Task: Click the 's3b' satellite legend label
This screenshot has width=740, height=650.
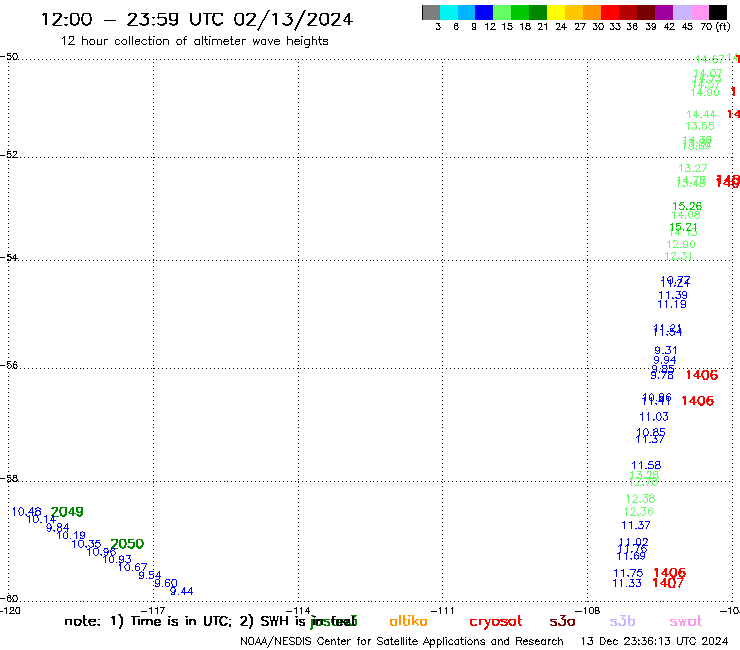Action: tap(622, 621)
